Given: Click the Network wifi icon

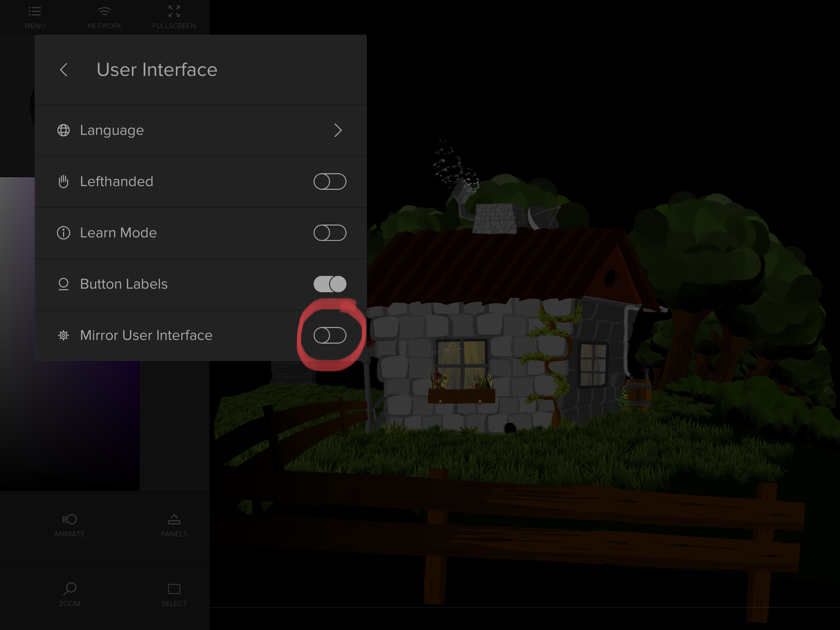Looking at the screenshot, I should click(104, 12).
